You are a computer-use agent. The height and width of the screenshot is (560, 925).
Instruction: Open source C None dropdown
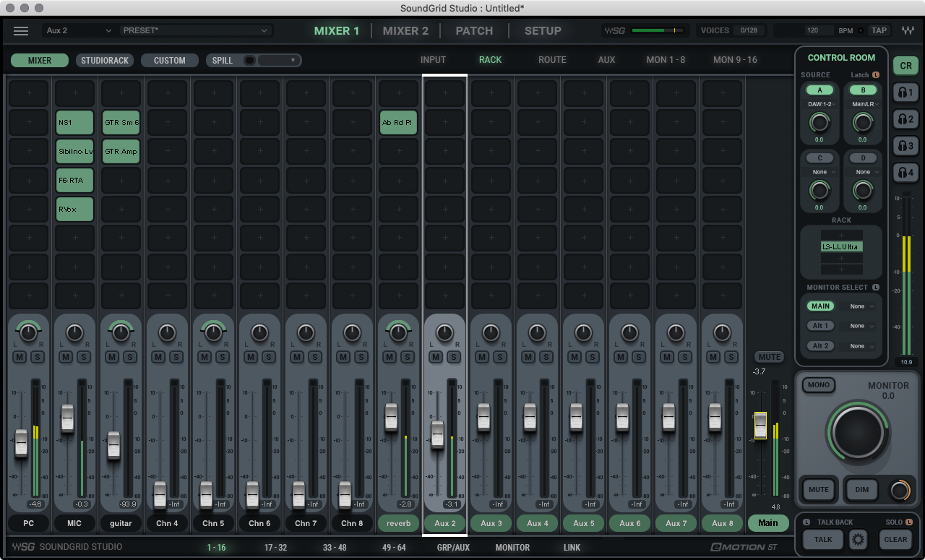(819, 172)
